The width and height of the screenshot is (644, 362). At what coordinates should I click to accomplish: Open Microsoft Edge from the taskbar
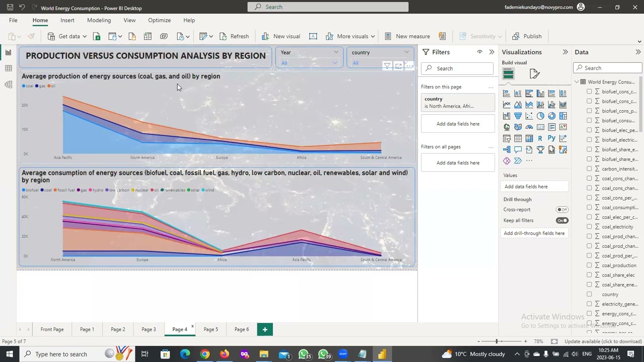coord(185,354)
